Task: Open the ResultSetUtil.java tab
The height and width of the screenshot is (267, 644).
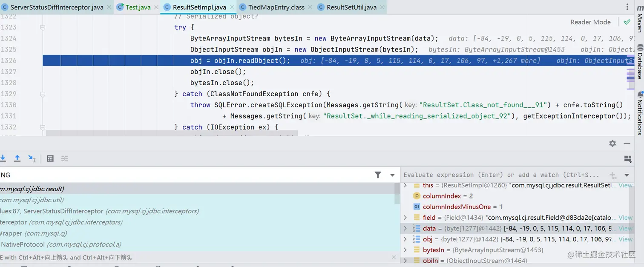Action: pos(351,7)
